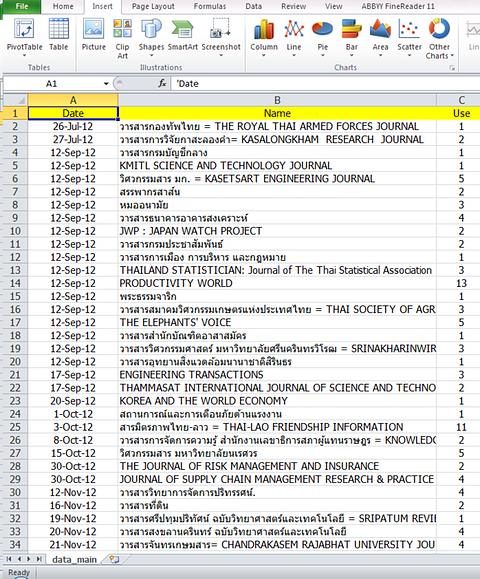480x579 pixels.
Task: Expand the Shapes dropdown arrow
Action: pos(151,55)
